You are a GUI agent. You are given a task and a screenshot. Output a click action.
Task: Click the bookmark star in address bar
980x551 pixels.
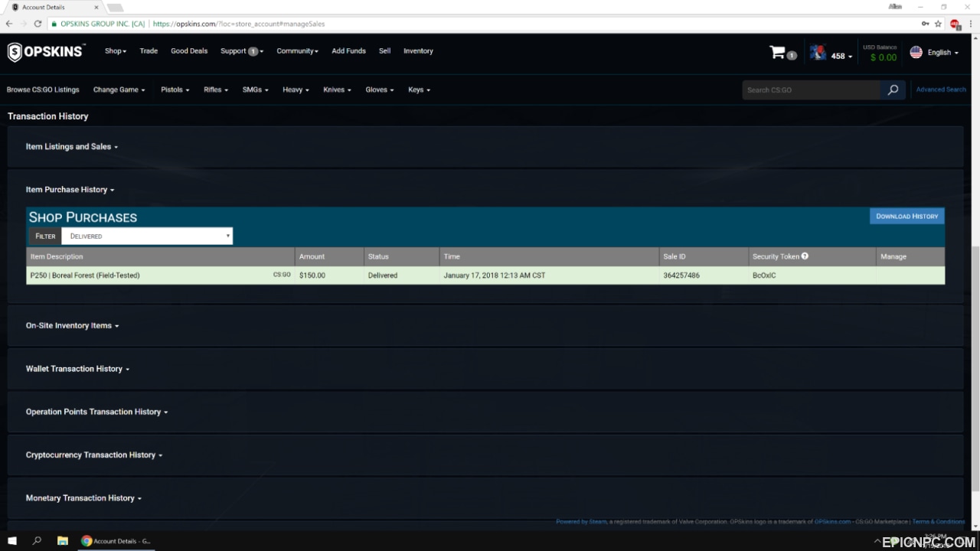coord(938,24)
